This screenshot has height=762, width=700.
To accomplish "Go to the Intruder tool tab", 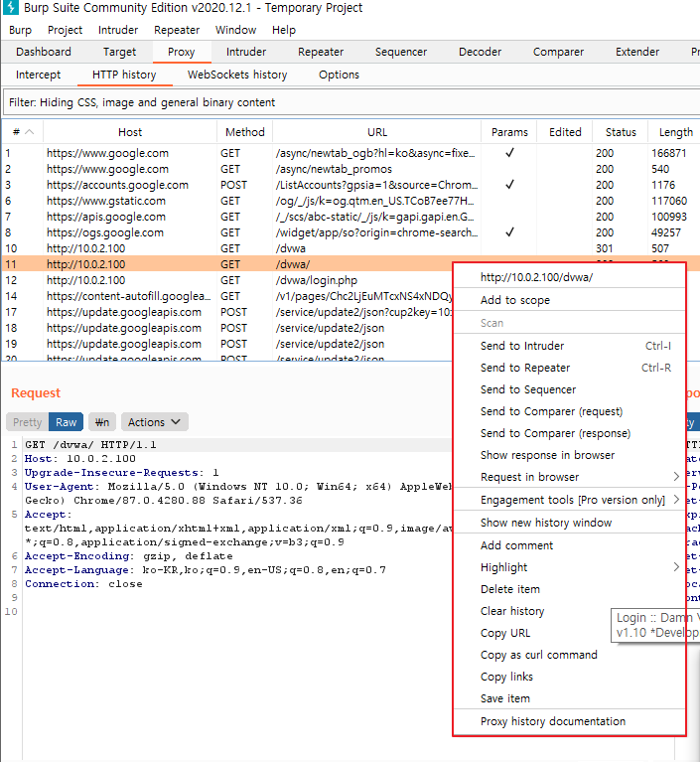I will point(246,52).
